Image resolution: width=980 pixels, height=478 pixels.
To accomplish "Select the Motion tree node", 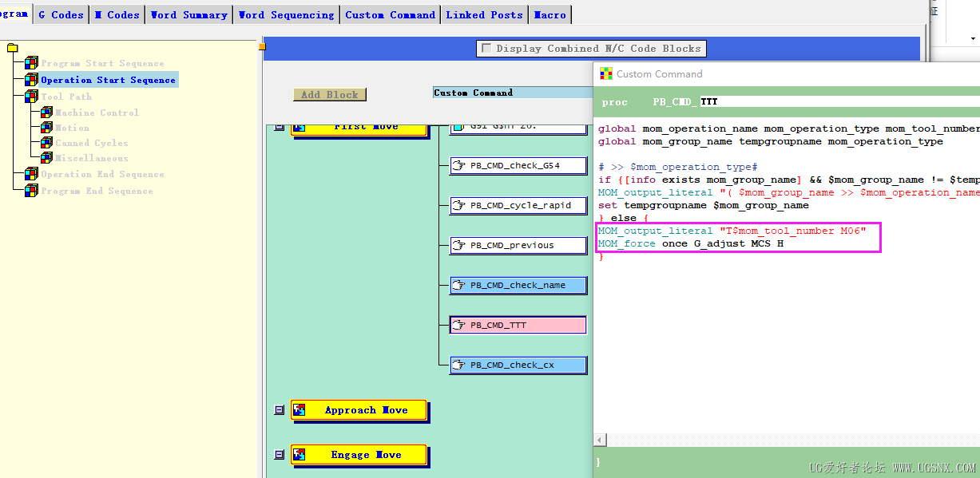I will click(x=72, y=128).
